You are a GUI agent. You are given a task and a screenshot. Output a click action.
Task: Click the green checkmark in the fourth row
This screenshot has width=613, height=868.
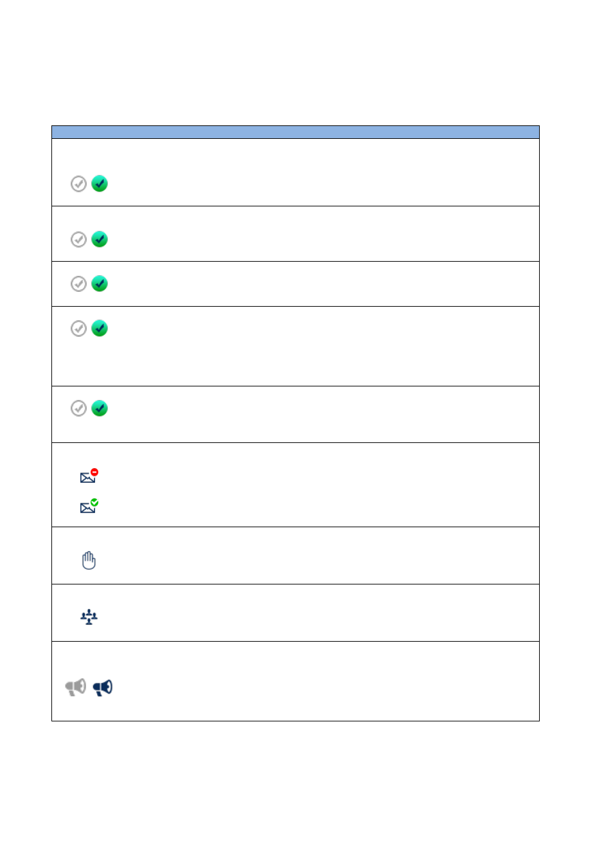click(100, 329)
